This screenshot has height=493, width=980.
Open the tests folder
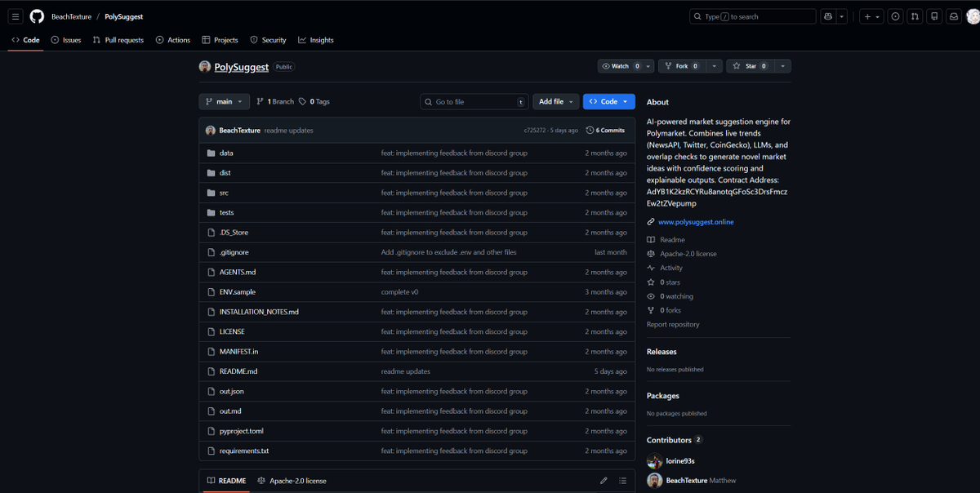tap(226, 212)
